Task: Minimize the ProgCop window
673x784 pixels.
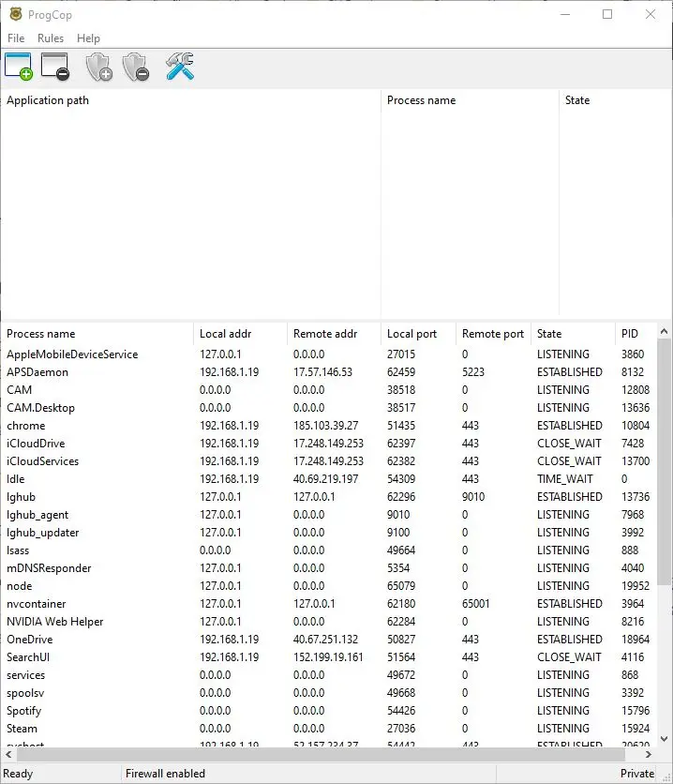Action: pos(565,14)
